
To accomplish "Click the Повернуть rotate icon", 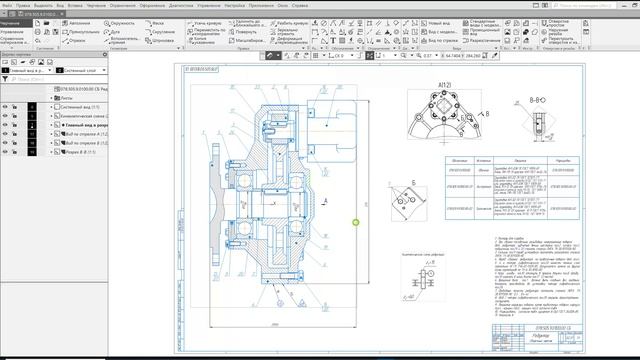I will pyautogui.click(x=231, y=32).
